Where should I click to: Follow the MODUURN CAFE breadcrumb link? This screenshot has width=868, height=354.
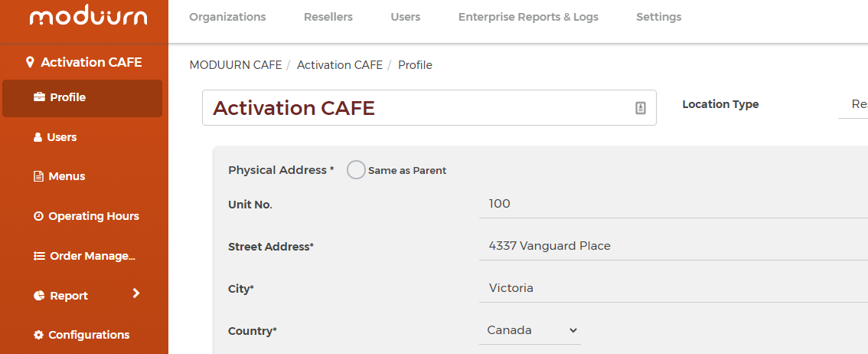coord(236,65)
